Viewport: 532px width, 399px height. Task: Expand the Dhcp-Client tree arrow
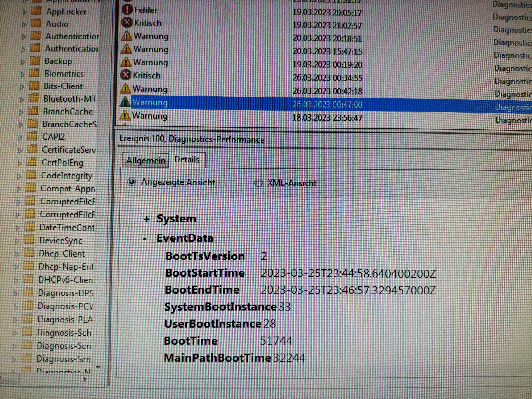[x=17, y=254]
